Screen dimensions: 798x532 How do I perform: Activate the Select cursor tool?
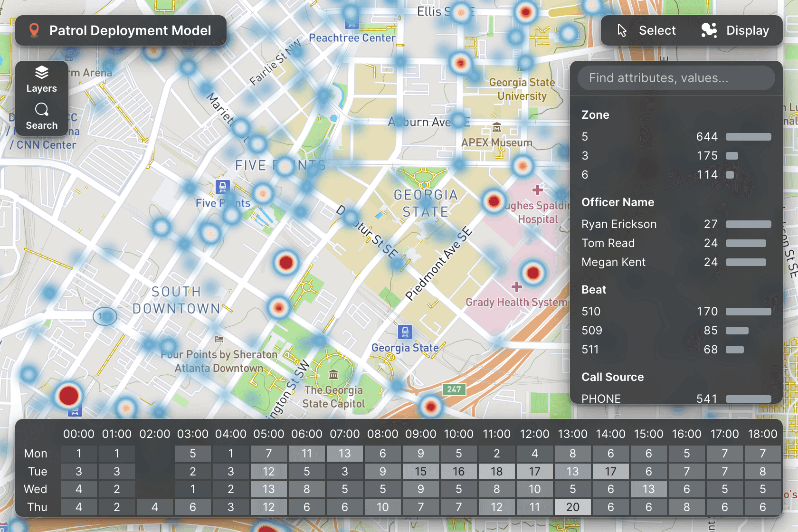622,30
